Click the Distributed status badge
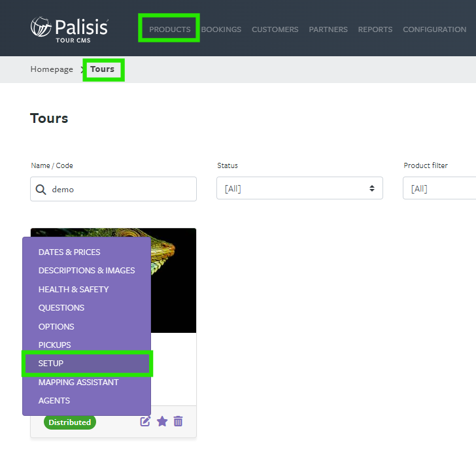 pos(70,422)
